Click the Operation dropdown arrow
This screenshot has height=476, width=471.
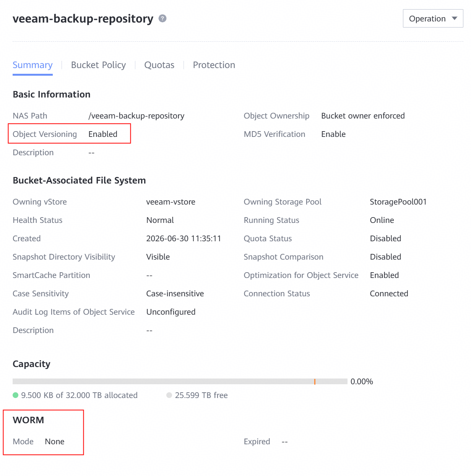tap(455, 18)
